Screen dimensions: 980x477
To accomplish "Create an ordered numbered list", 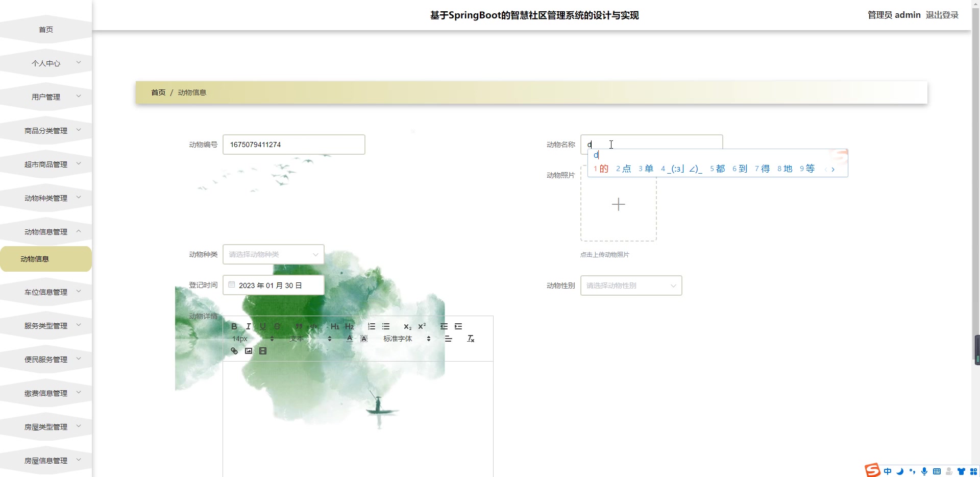I will (x=372, y=326).
